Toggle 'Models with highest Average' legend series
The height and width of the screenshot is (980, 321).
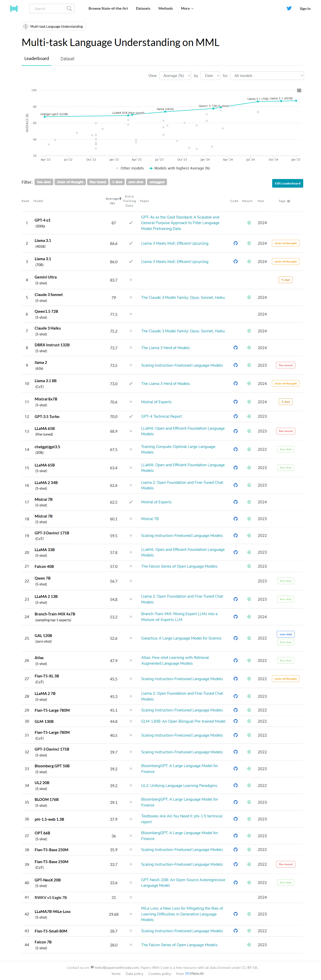point(179,168)
